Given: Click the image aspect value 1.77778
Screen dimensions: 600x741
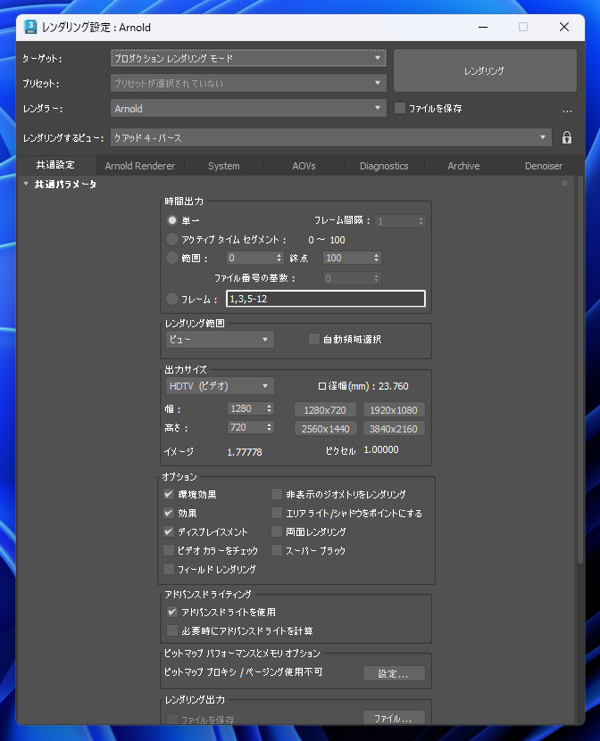Looking at the screenshot, I should [x=244, y=452].
